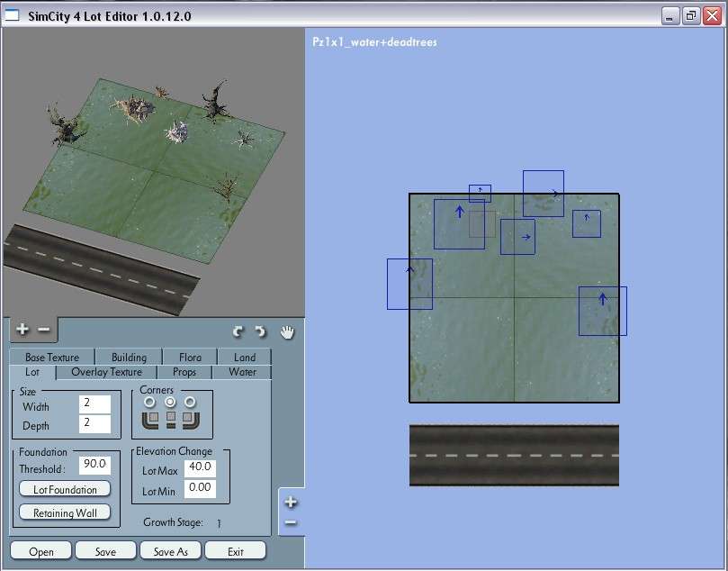Click the road strip in the 2D plan

tap(514, 456)
